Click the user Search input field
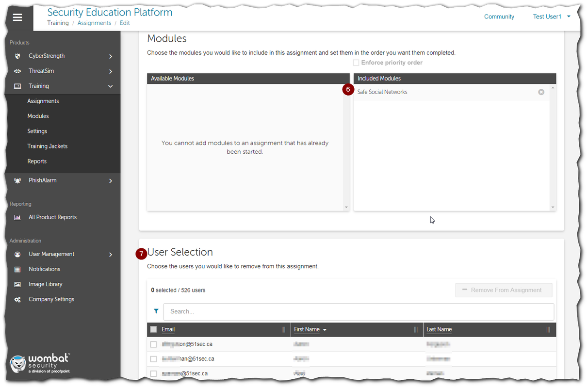This screenshot has width=588, height=388. tap(359, 311)
